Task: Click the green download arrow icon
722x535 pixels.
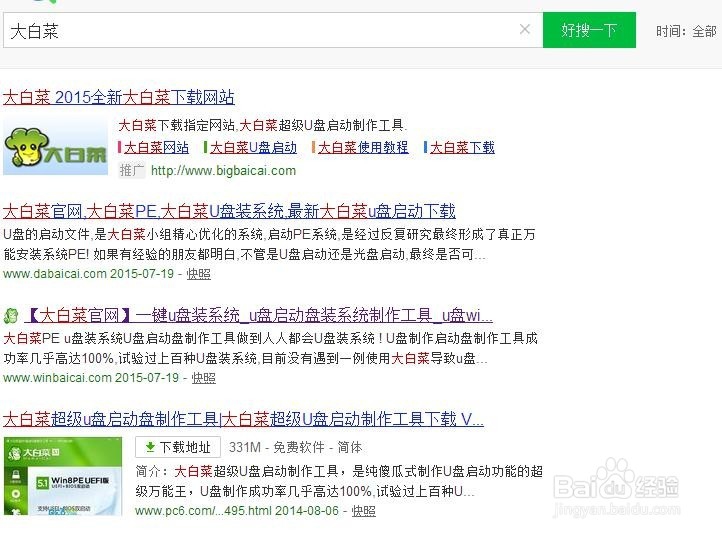Action: [150, 447]
